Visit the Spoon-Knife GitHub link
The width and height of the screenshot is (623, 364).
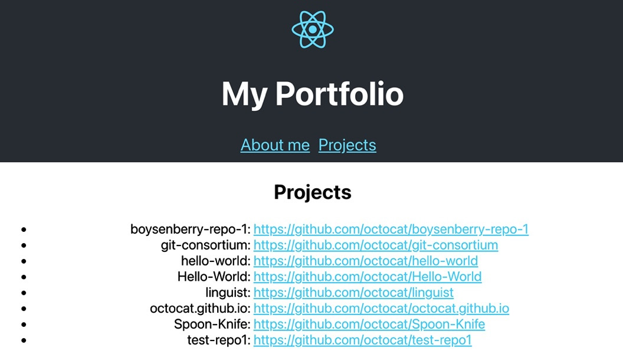pos(369,324)
